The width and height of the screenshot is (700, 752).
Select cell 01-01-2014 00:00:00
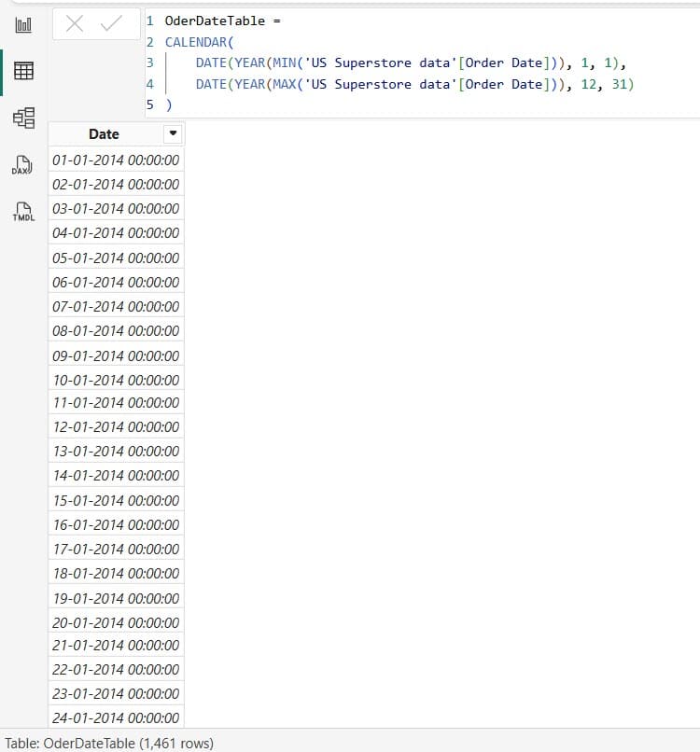pos(116,160)
